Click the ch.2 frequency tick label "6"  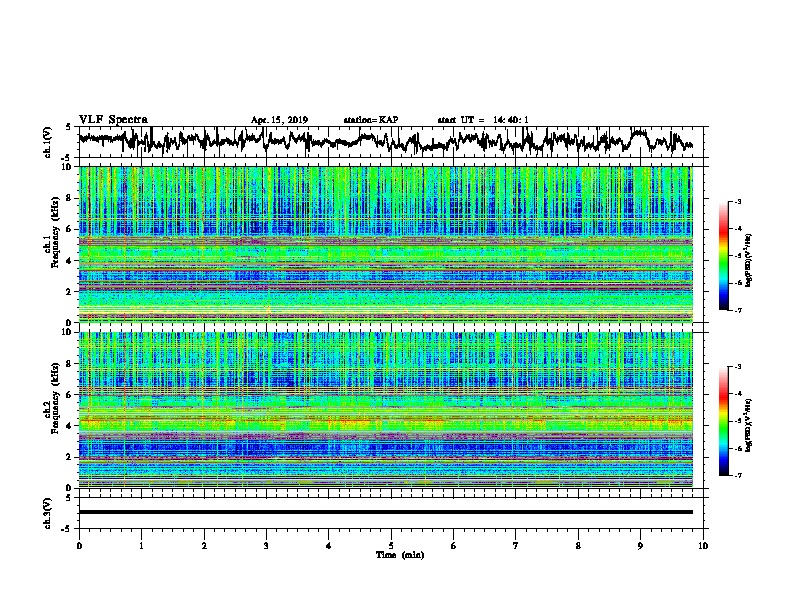pos(68,395)
